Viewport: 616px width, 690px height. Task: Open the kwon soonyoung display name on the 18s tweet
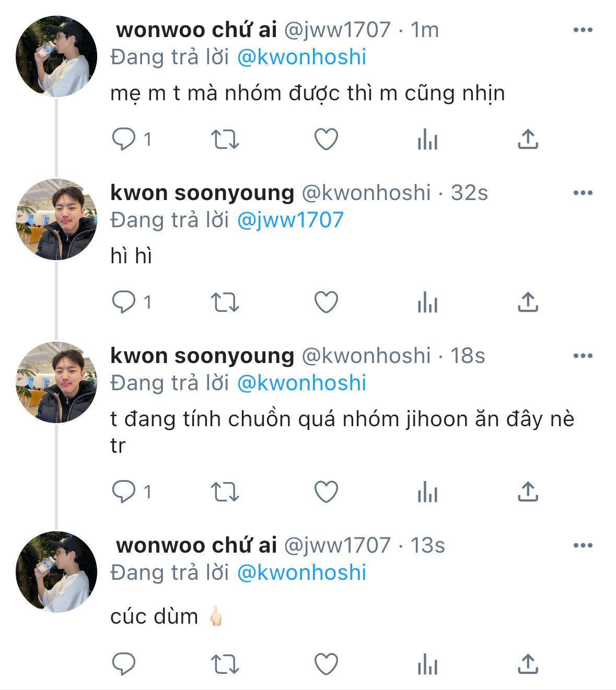tap(203, 356)
